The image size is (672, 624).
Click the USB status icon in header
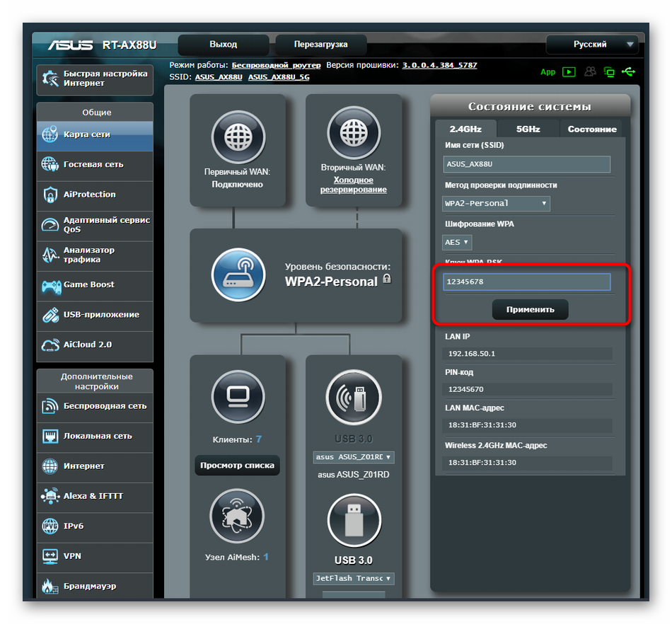coord(628,72)
